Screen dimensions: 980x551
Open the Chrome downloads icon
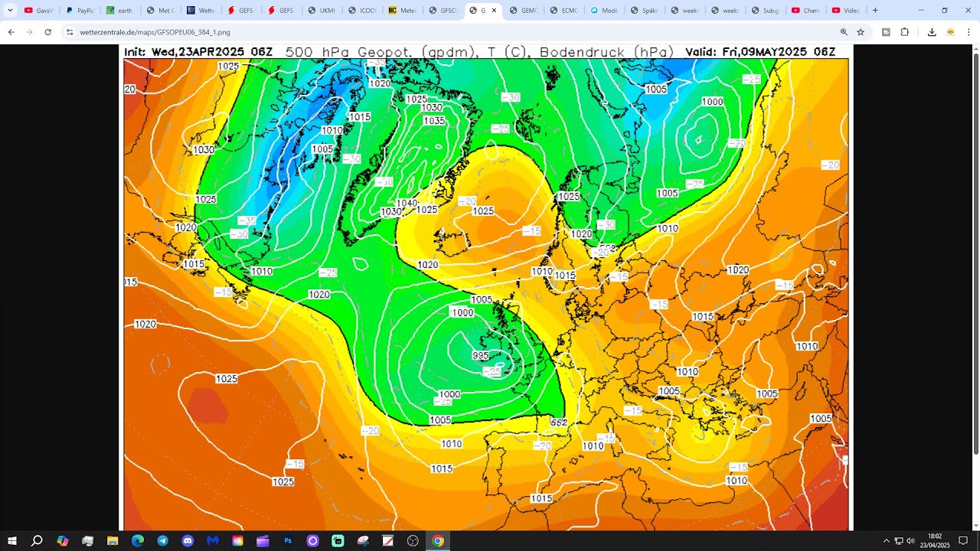click(932, 32)
